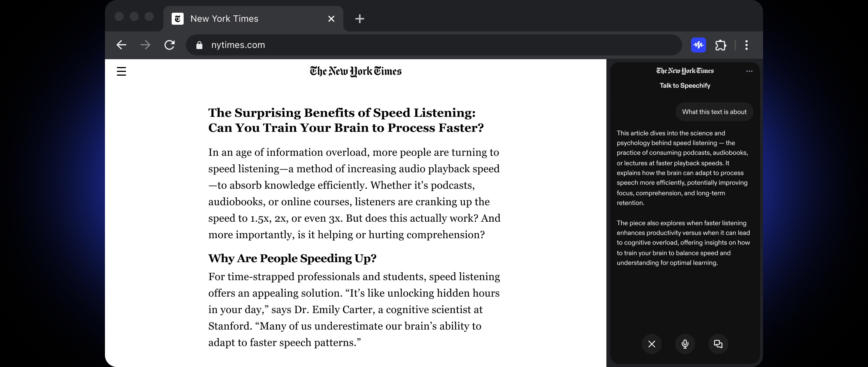Image resolution: width=868 pixels, height=367 pixels.
Task: Click the back navigation arrow
Action: (121, 45)
